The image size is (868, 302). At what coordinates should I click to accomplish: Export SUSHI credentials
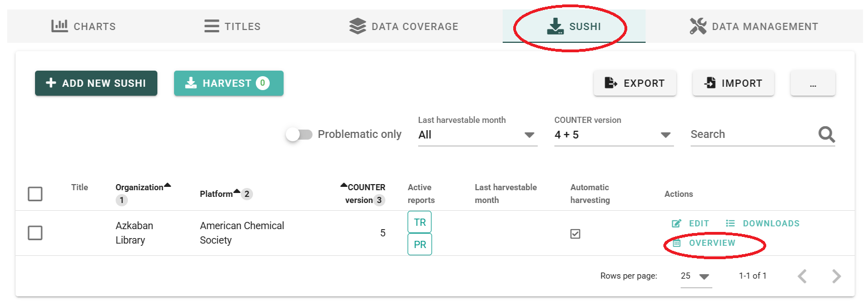(x=635, y=83)
